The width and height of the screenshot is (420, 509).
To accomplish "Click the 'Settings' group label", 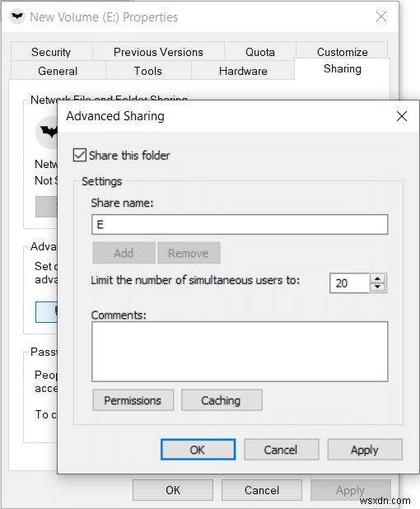I will [101, 181].
